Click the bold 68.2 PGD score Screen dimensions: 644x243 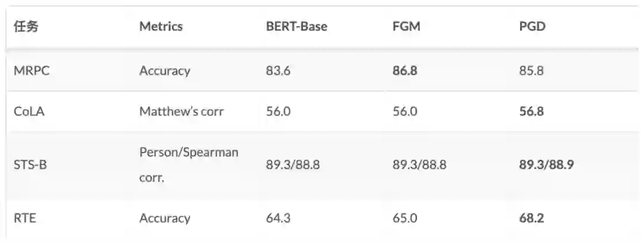click(531, 218)
